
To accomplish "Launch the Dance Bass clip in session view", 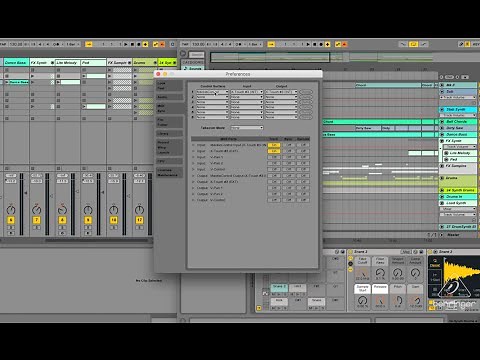I will point(7,82).
